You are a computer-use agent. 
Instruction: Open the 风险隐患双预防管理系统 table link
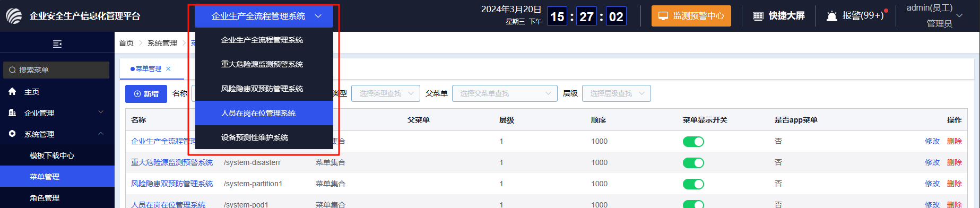point(172,184)
